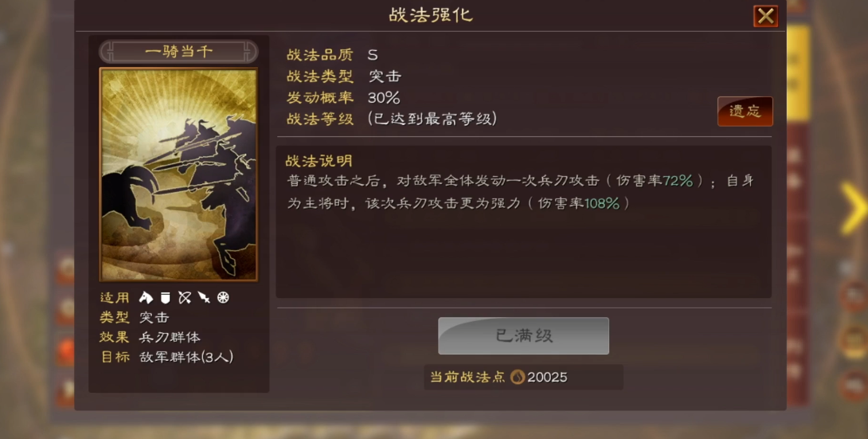Screen dimensions: 868x439
Task: Click the green 108% damage rate value
Action: [x=602, y=203]
